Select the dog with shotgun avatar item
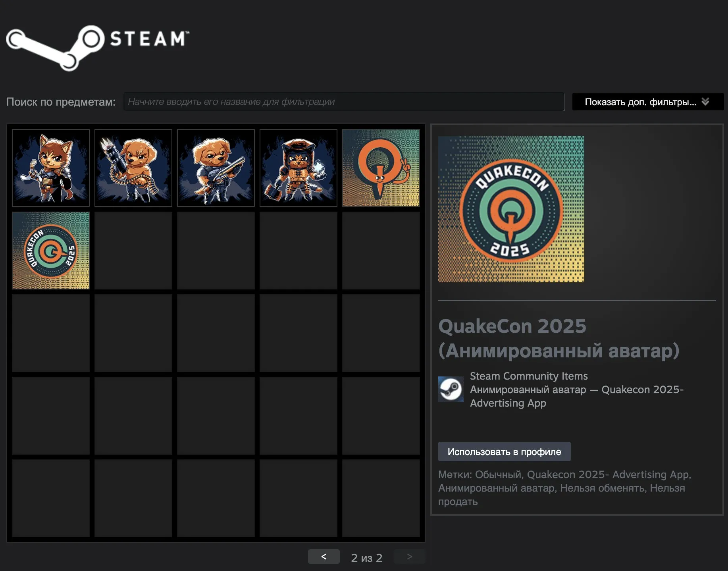Viewport: 728px width, 571px height. pyautogui.click(x=216, y=168)
